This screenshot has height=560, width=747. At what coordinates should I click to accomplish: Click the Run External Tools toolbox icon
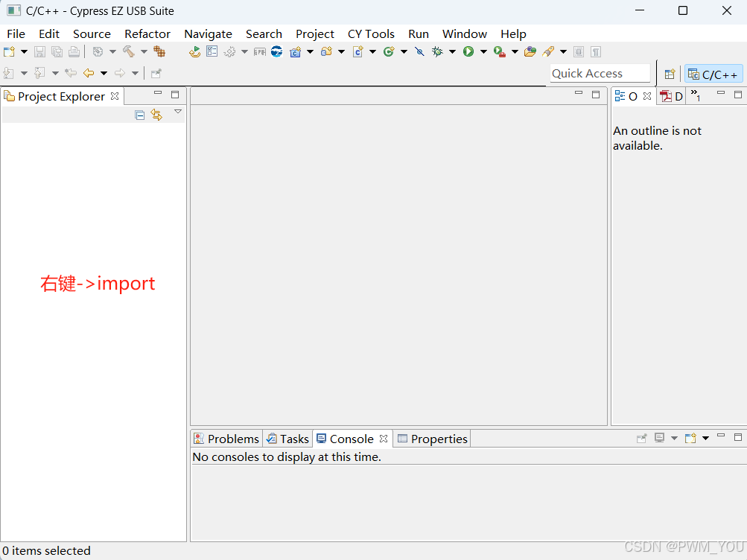(499, 51)
